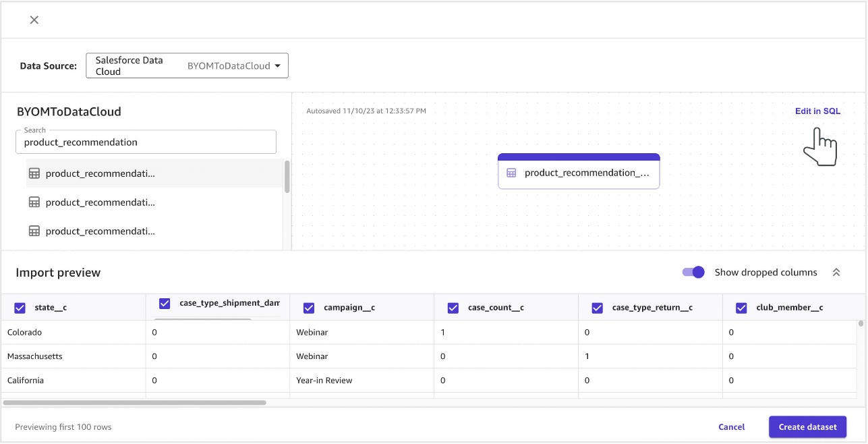Click the Data Source label
This screenshot has width=868, height=444.
point(49,66)
